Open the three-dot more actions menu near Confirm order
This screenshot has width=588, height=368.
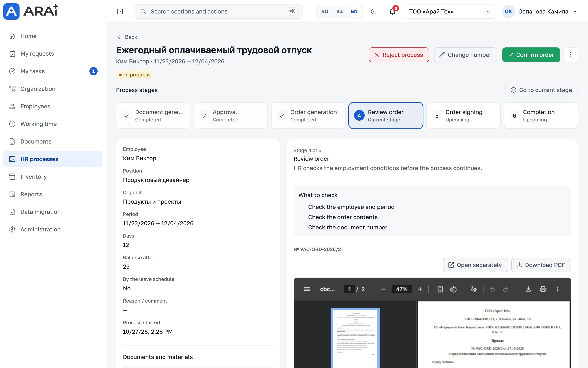point(571,55)
